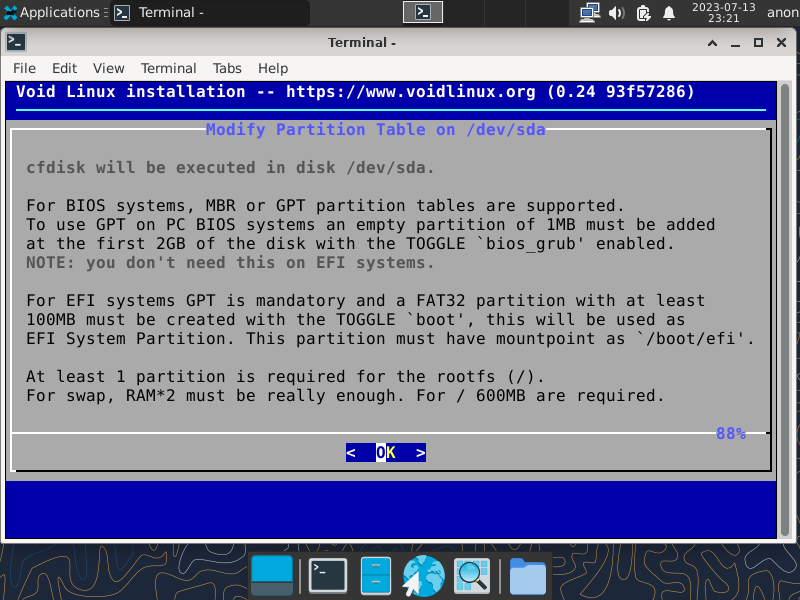Click the 'cfdisk will be executed' line
This screenshot has height=600, width=800.
pyautogui.click(x=230, y=168)
